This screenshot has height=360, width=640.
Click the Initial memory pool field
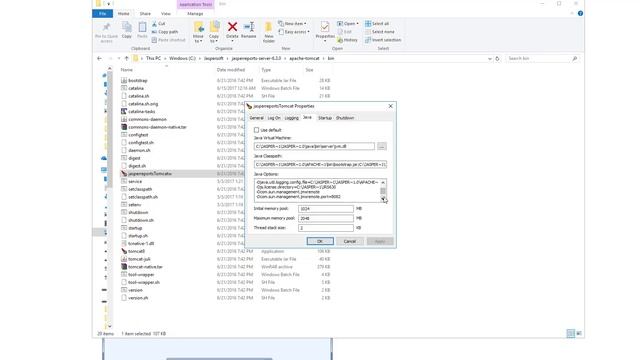tap(326, 209)
